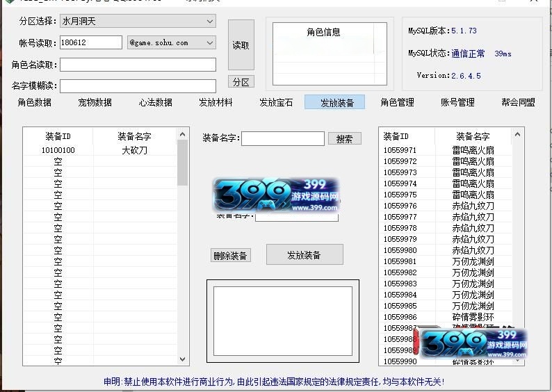Click the large 发放装备 button
This screenshot has height=392, width=552.
305,254
